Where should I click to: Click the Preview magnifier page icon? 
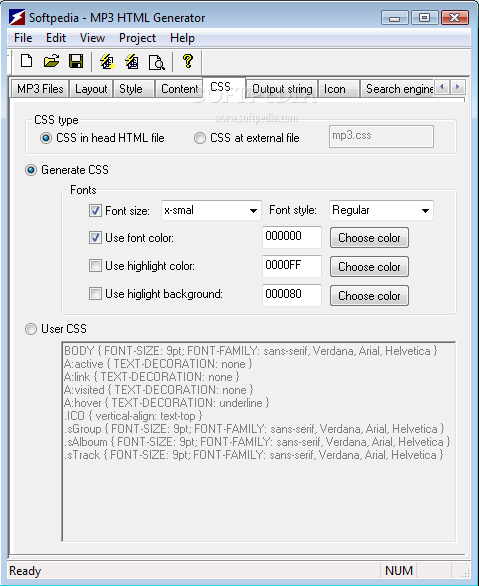click(x=157, y=62)
